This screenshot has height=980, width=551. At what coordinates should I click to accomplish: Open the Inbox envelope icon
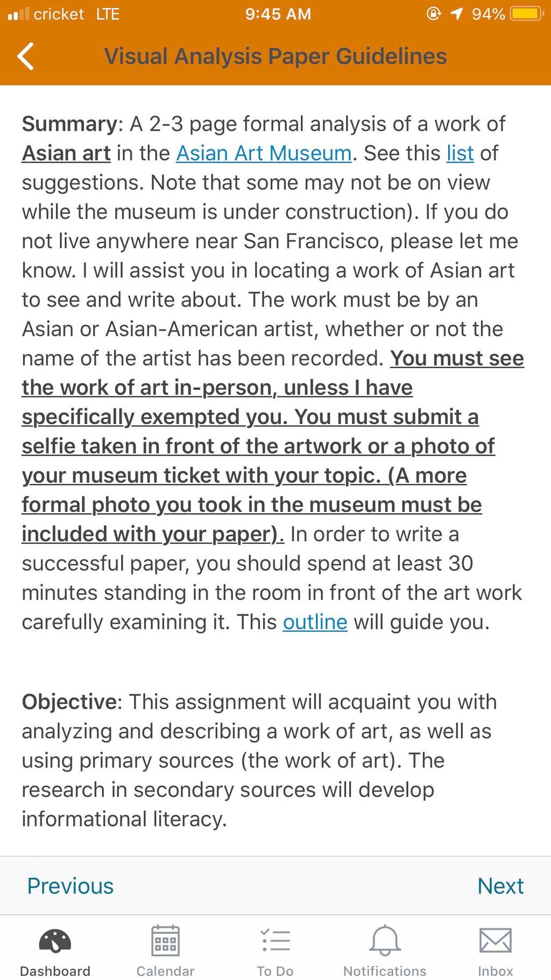[495, 941]
